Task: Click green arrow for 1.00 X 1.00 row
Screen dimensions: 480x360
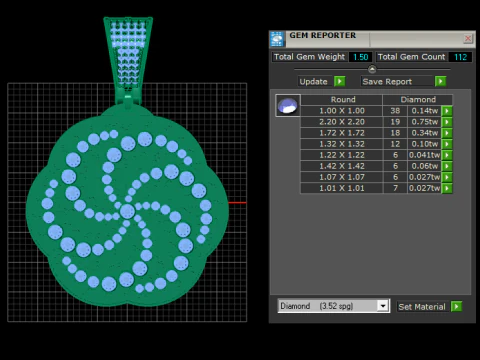Action: [x=447, y=111]
